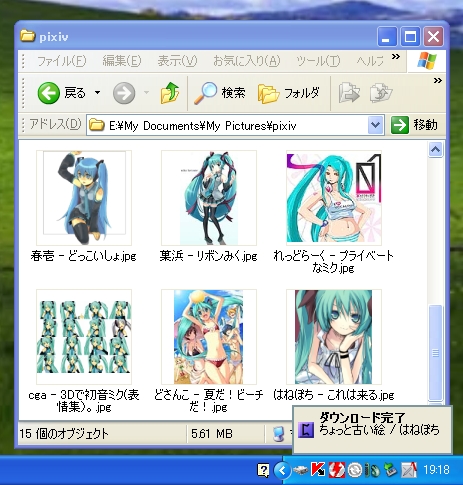Expand the address bar dropdown
The image size is (463, 485).
pyautogui.click(x=376, y=125)
